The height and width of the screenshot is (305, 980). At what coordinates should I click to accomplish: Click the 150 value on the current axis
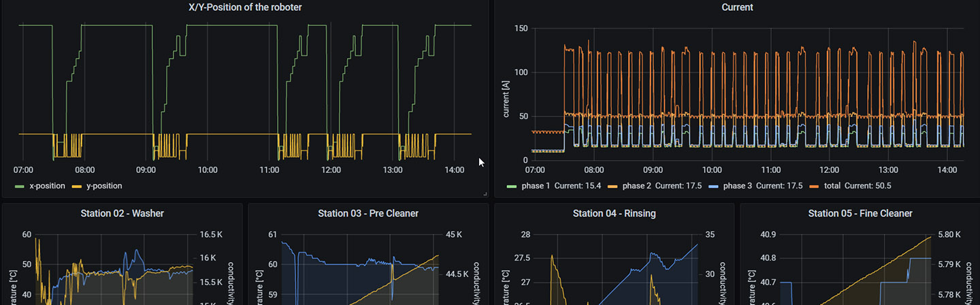tap(521, 29)
